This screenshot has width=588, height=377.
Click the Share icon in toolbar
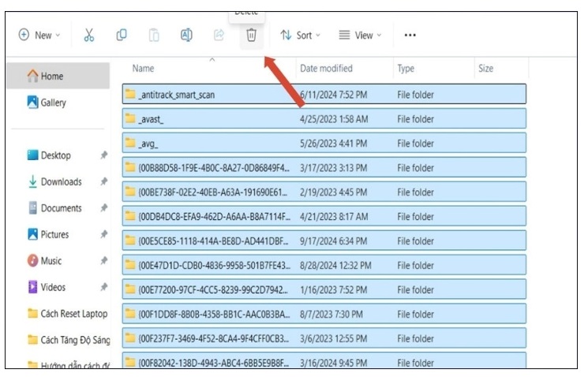point(219,35)
